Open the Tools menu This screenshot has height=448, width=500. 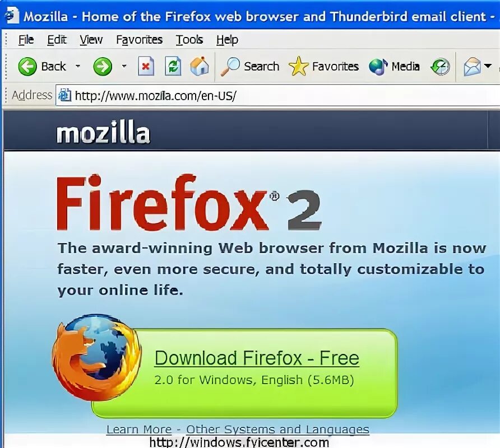tap(189, 40)
